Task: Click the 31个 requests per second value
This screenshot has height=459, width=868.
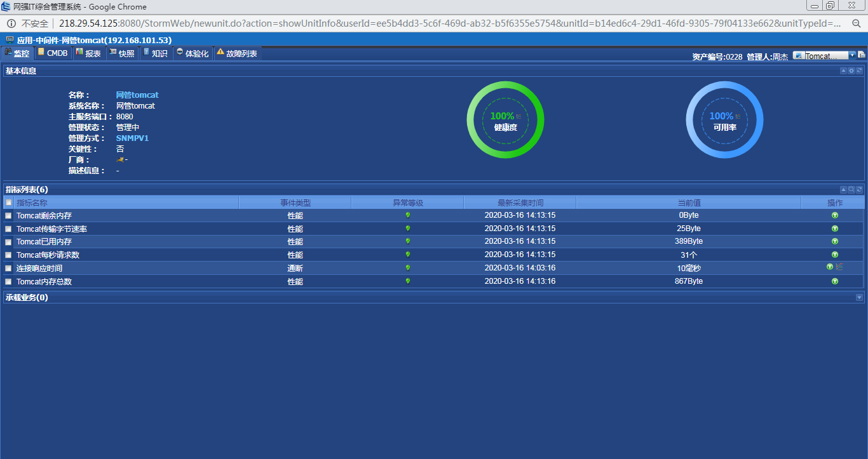Action: coord(689,255)
